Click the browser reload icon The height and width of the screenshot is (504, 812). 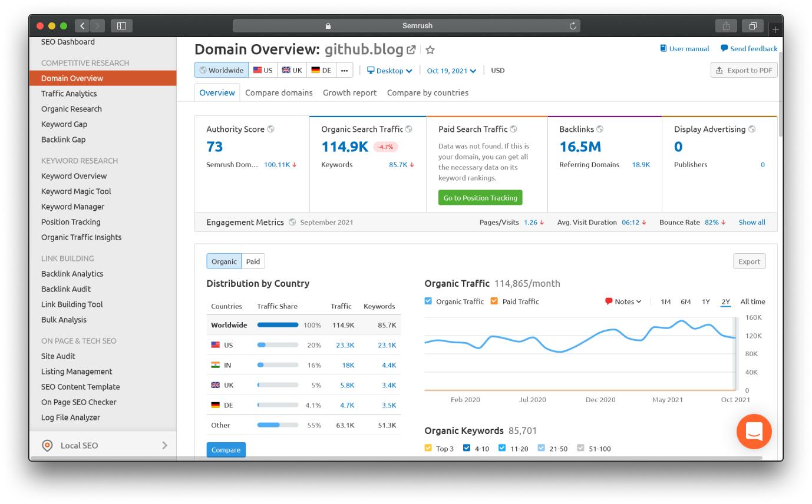coord(573,26)
